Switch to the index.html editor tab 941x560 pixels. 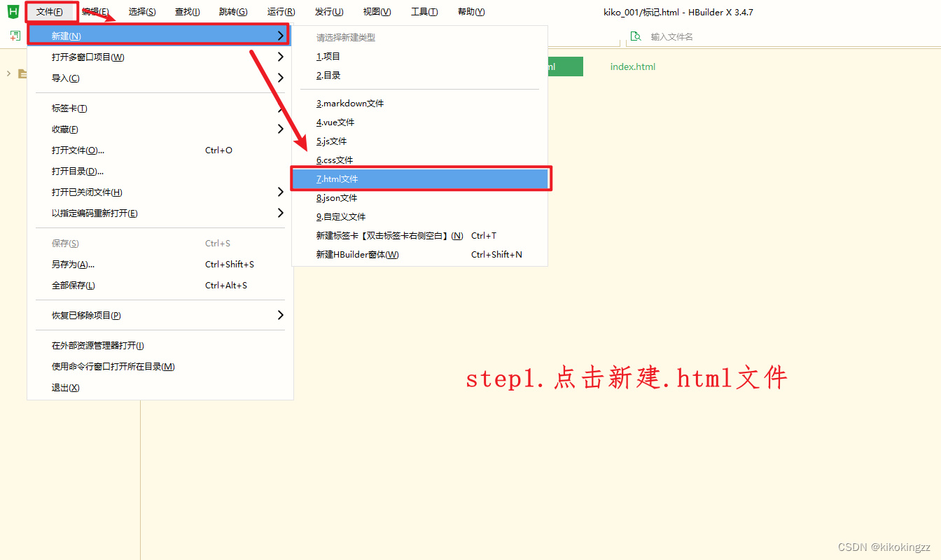(633, 66)
